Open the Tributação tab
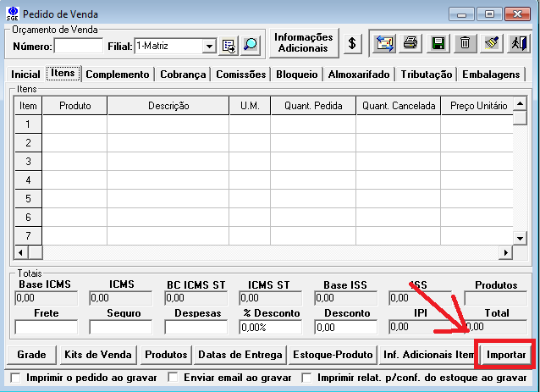The image size is (540, 392). pos(427,75)
